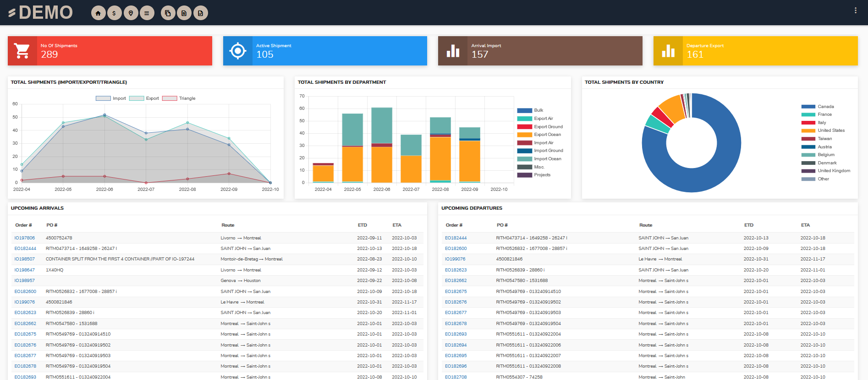Click the home icon in top navigation
The height and width of the screenshot is (380, 868).
98,13
